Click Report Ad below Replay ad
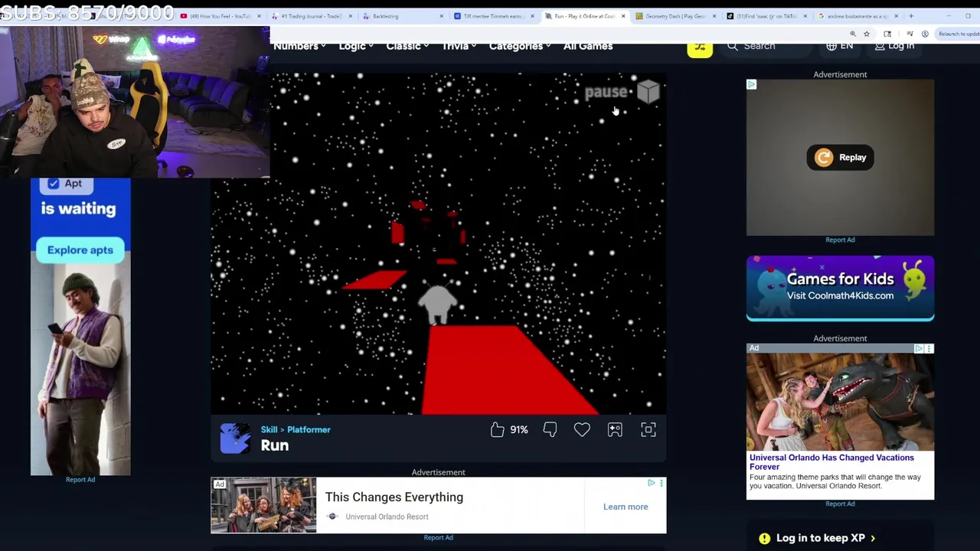The image size is (980, 551). coord(840,240)
